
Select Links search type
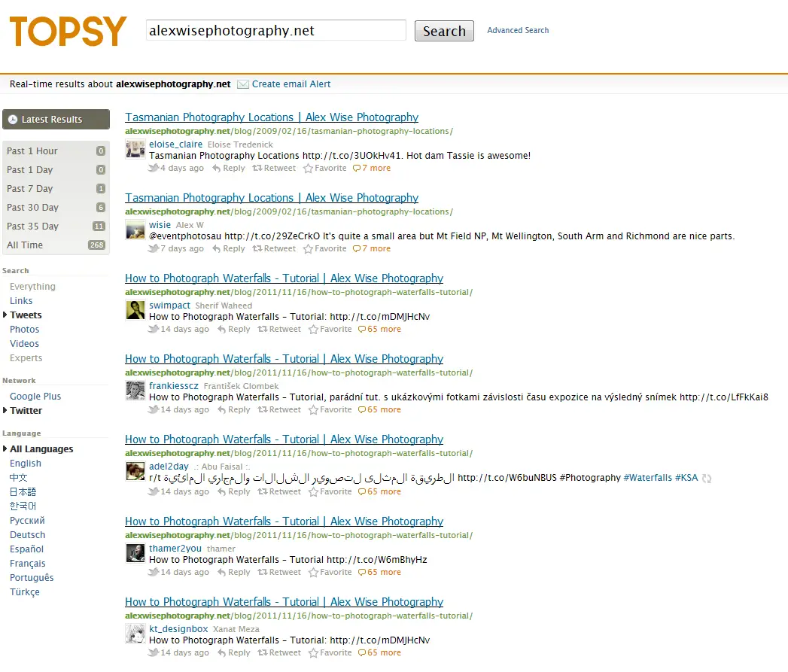click(x=21, y=300)
